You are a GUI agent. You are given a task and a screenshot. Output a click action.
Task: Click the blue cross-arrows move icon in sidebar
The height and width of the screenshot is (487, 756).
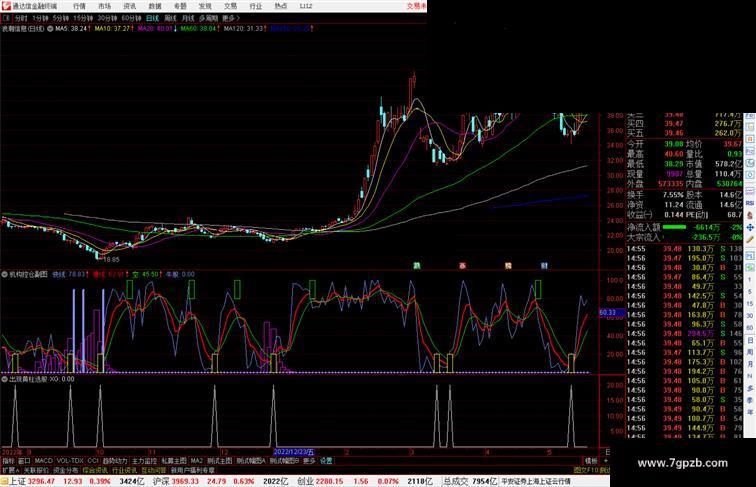750,227
